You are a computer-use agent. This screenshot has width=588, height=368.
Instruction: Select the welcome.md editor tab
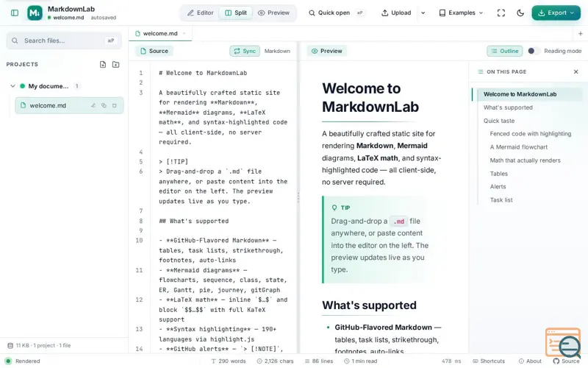pos(160,33)
